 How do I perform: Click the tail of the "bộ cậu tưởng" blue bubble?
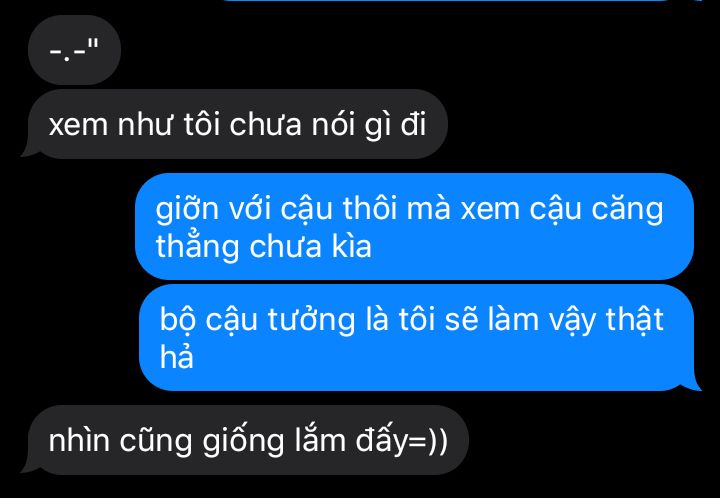tap(694, 384)
